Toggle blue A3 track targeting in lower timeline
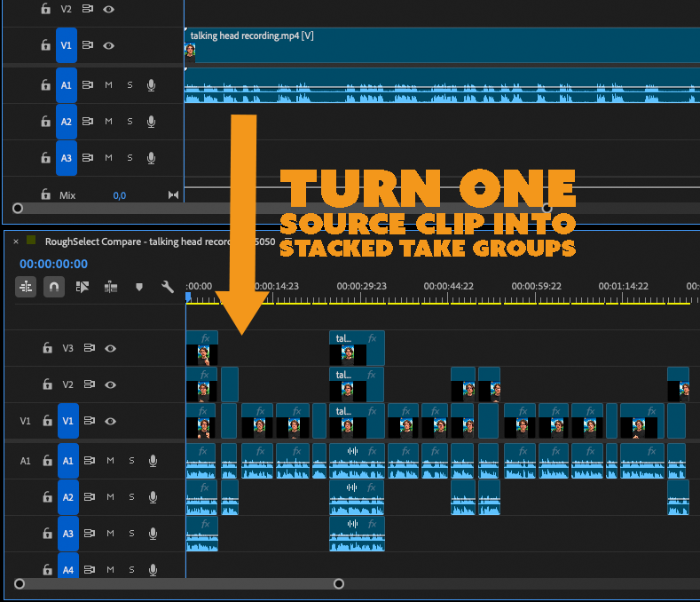Screen dimensions: 700x602 pyautogui.click(x=67, y=533)
